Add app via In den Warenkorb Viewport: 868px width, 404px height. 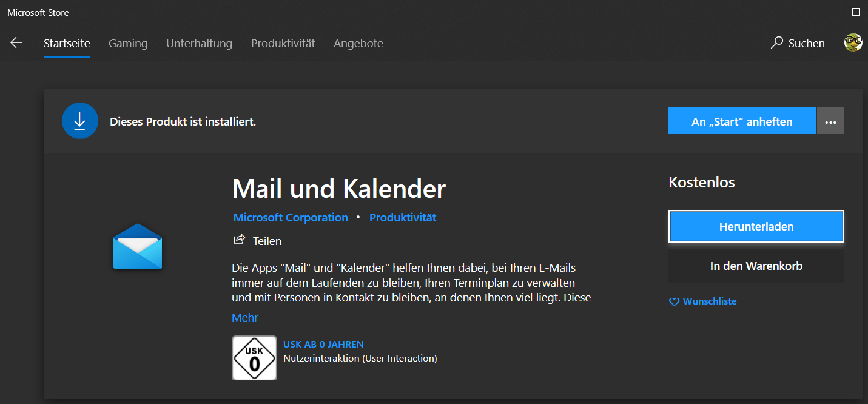756,266
